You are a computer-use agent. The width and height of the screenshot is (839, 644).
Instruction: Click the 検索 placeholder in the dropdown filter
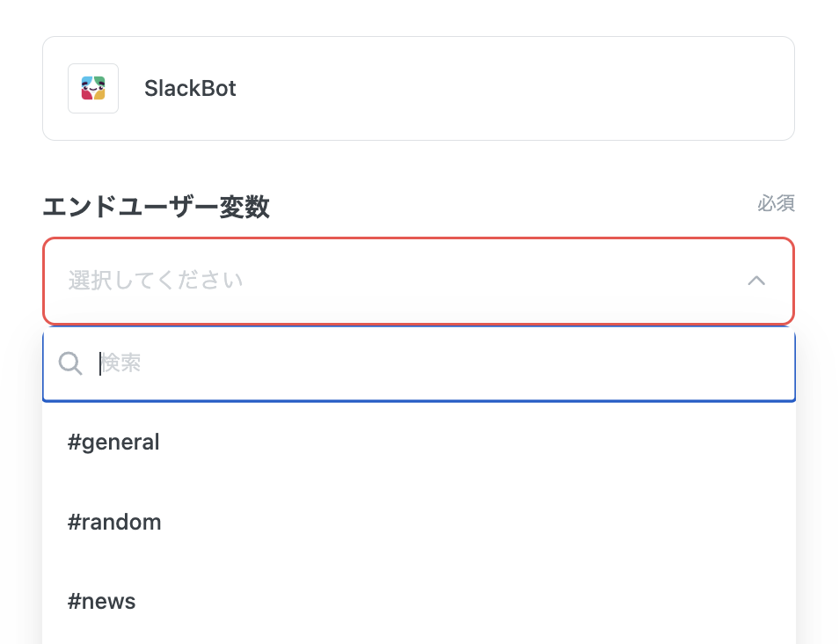tap(120, 363)
